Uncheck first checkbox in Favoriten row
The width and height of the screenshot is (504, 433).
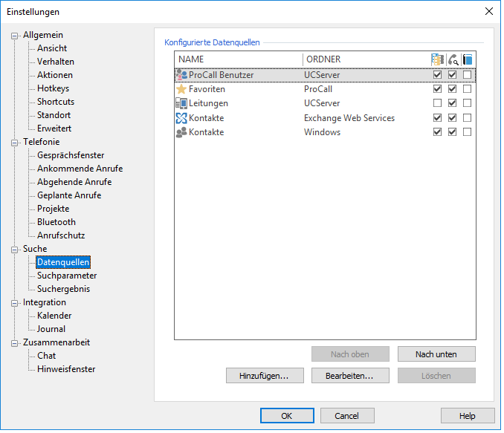[x=437, y=89]
